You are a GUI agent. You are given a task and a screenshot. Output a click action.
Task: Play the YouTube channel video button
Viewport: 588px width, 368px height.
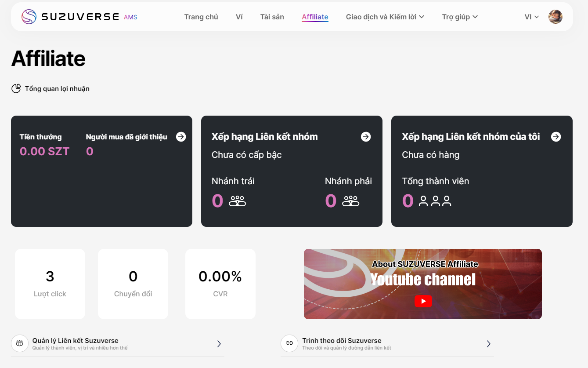click(x=423, y=301)
